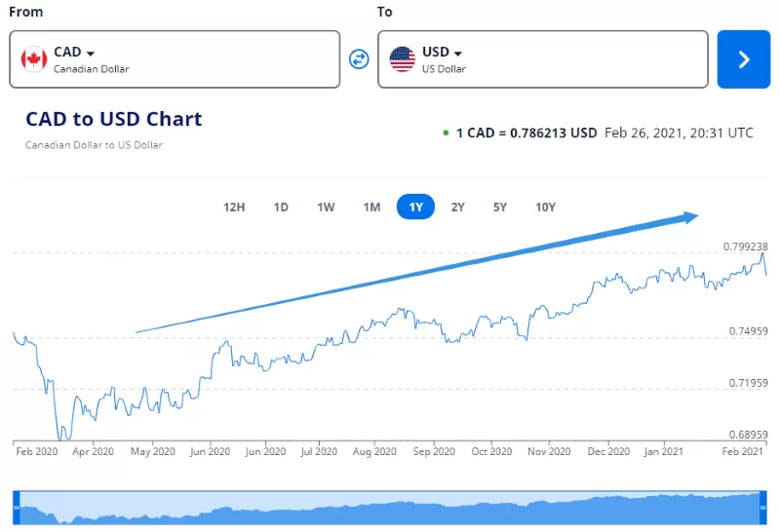Click the 0.71959 axis label
Viewport: 780px width, 532px height.
click(x=748, y=383)
